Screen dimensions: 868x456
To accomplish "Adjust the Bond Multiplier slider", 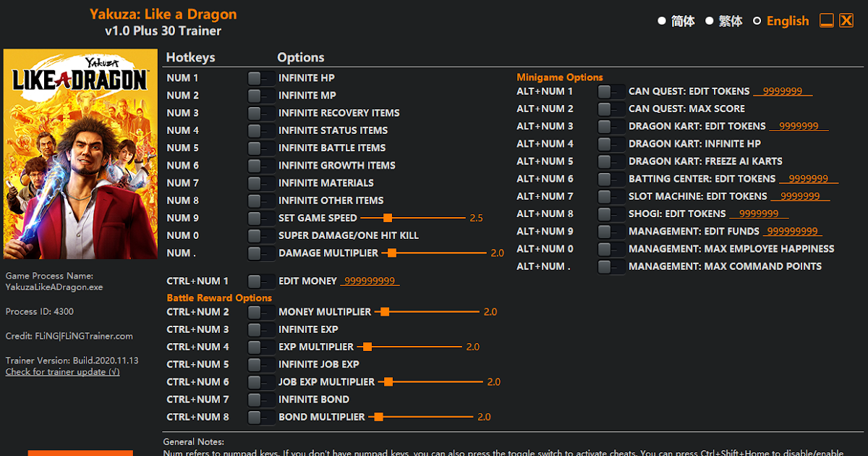I will (x=420, y=417).
